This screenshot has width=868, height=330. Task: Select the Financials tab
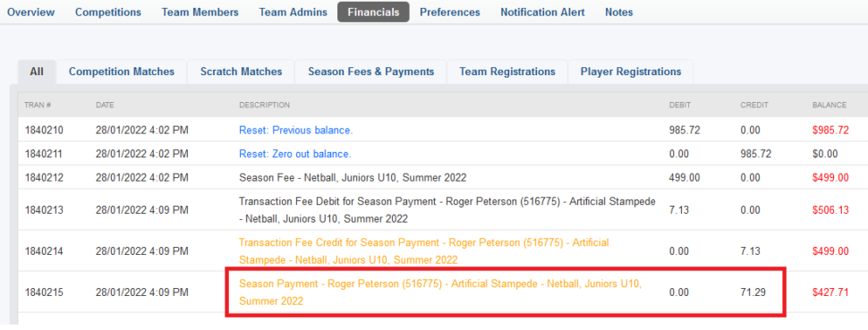pyautogui.click(x=373, y=13)
